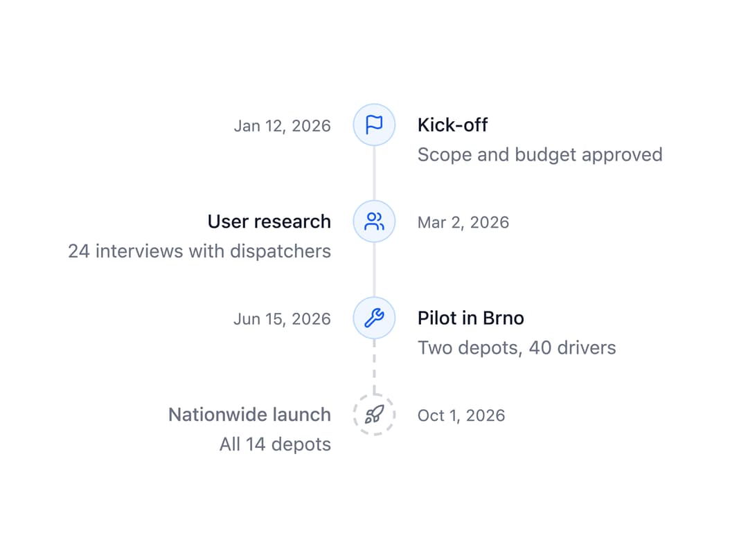Viewport: 748px width, 560px height.
Task: Click the Jan 12, 2026 date
Action: pyautogui.click(x=283, y=126)
